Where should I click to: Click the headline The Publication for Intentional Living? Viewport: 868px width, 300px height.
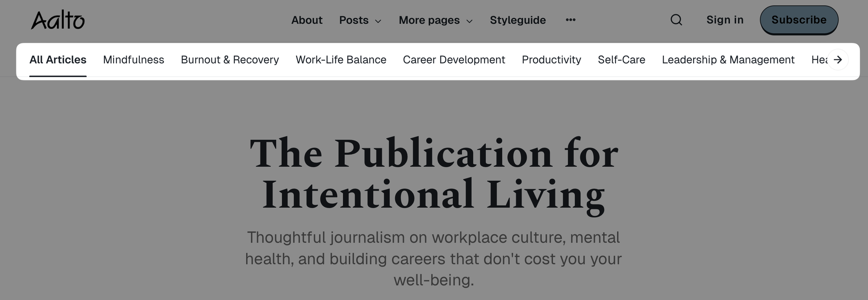point(434,174)
